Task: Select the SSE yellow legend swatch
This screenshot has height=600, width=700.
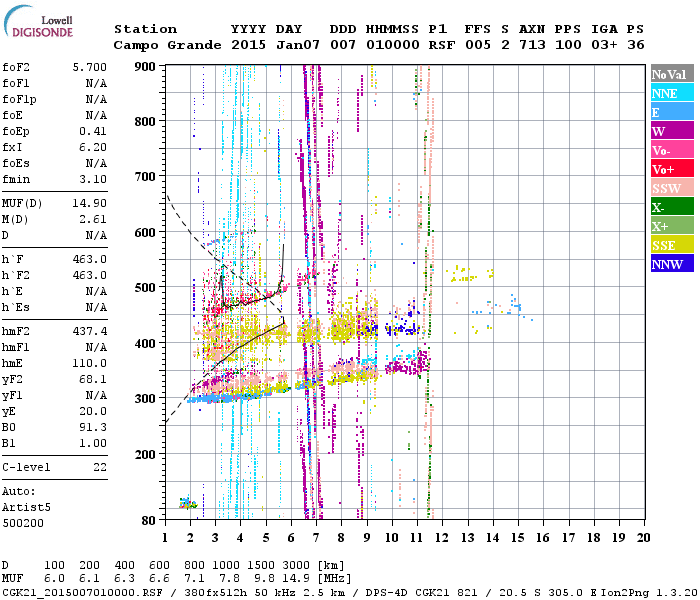Action: (x=672, y=245)
